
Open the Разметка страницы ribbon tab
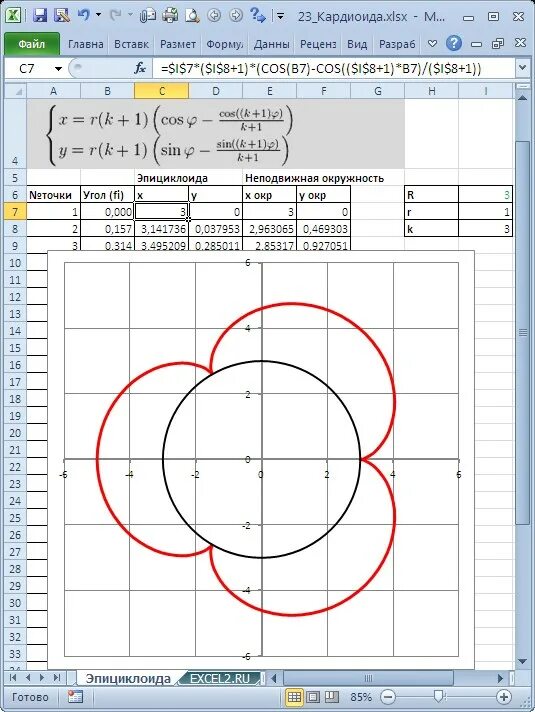178,44
